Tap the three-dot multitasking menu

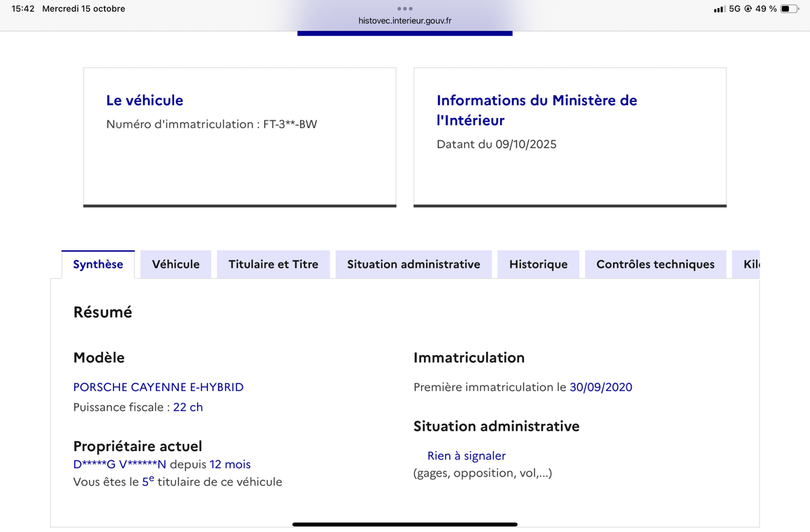tap(405, 9)
